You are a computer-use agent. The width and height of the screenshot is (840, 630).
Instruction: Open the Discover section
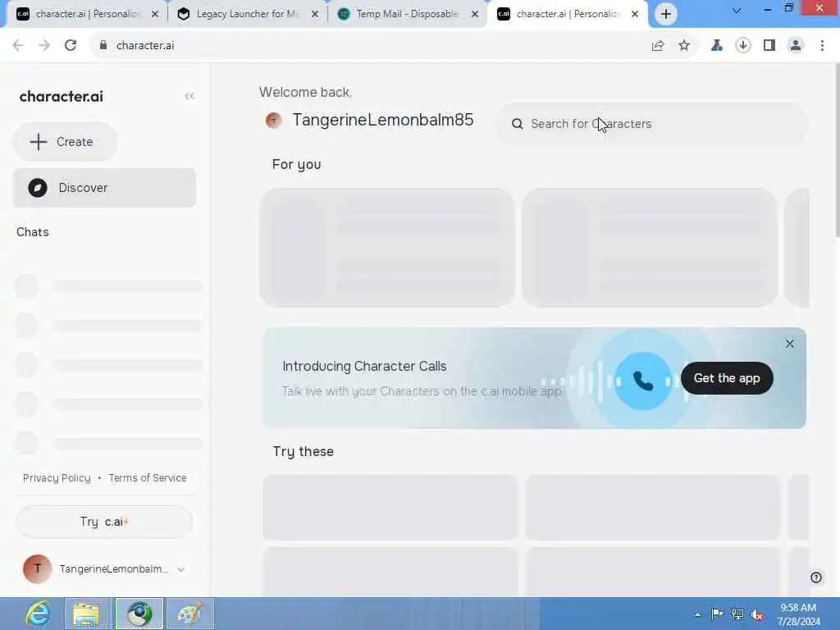tap(104, 188)
